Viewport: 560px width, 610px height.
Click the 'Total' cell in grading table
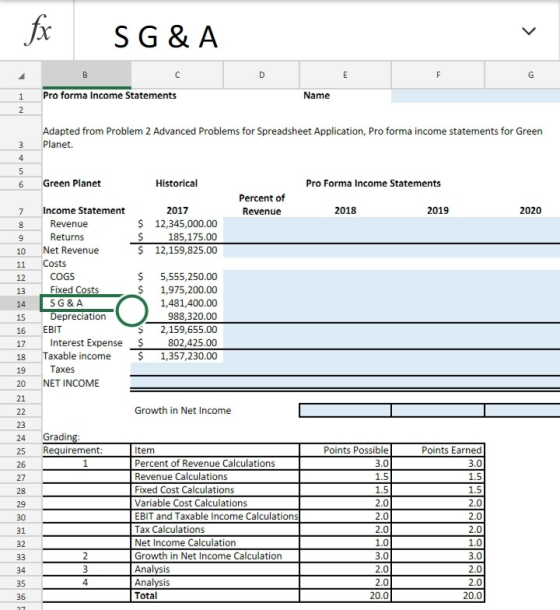(146, 596)
